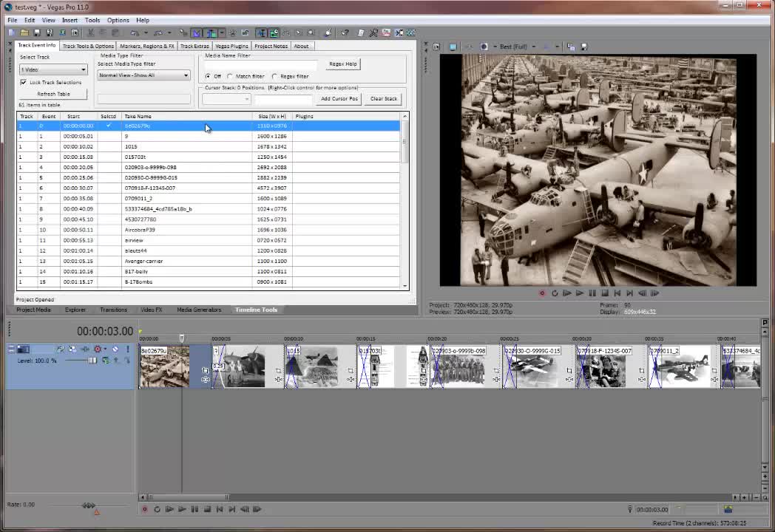Click the Event Pan/Crop icon on 8e02679u clip

(205, 370)
